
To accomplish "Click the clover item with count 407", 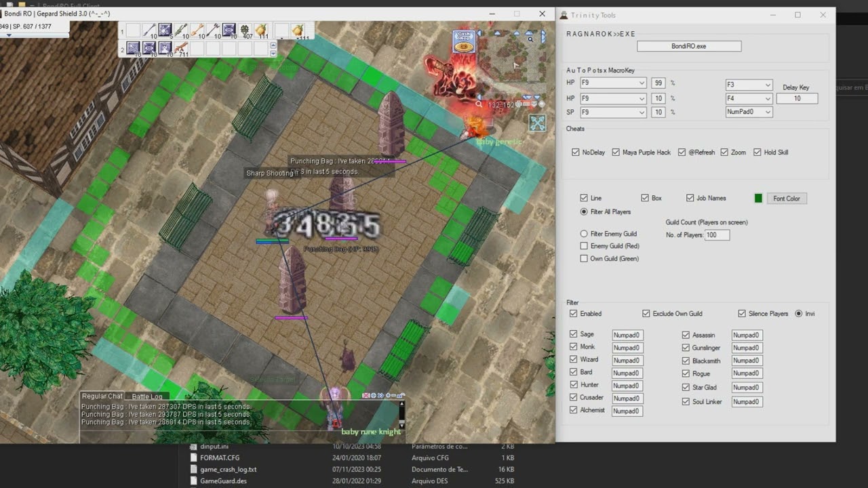I will coord(244,30).
